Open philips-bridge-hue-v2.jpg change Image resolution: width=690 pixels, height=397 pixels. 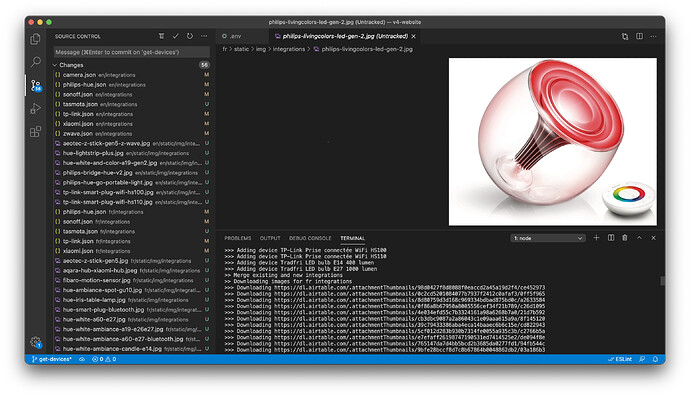pyautogui.click(x=132, y=173)
